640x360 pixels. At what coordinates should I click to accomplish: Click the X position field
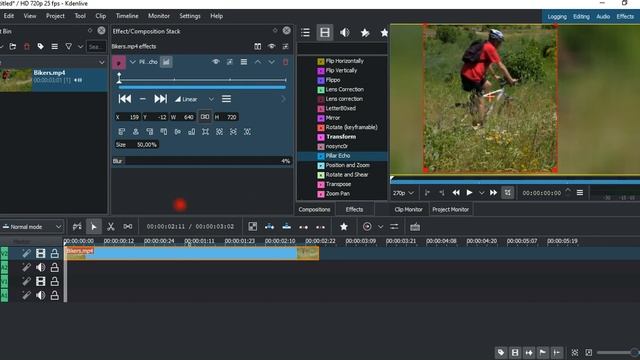[128, 117]
